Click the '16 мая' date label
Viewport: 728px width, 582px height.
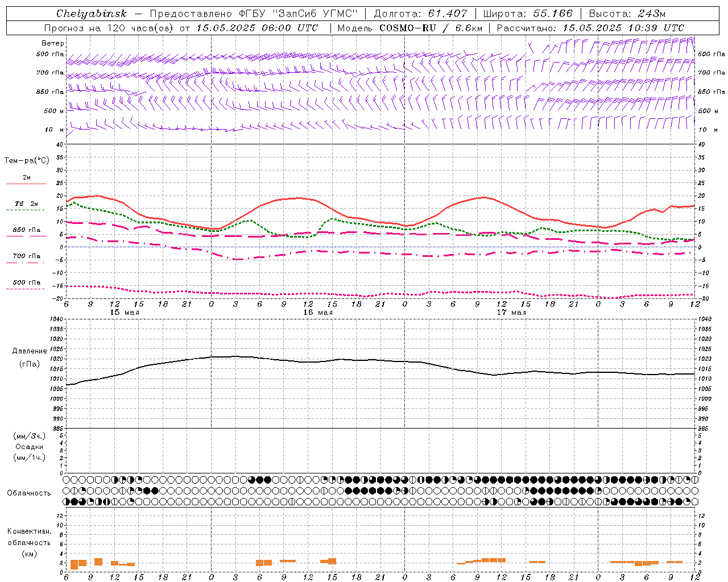[318, 313]
